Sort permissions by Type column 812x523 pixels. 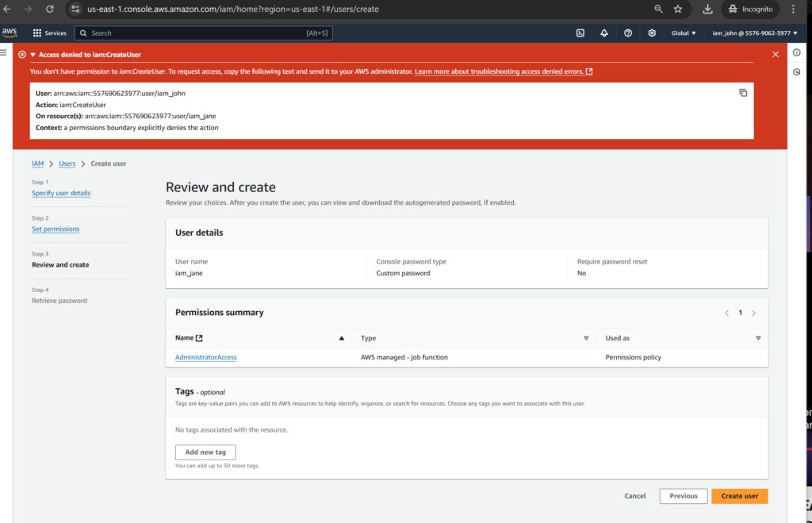(586, 338)
